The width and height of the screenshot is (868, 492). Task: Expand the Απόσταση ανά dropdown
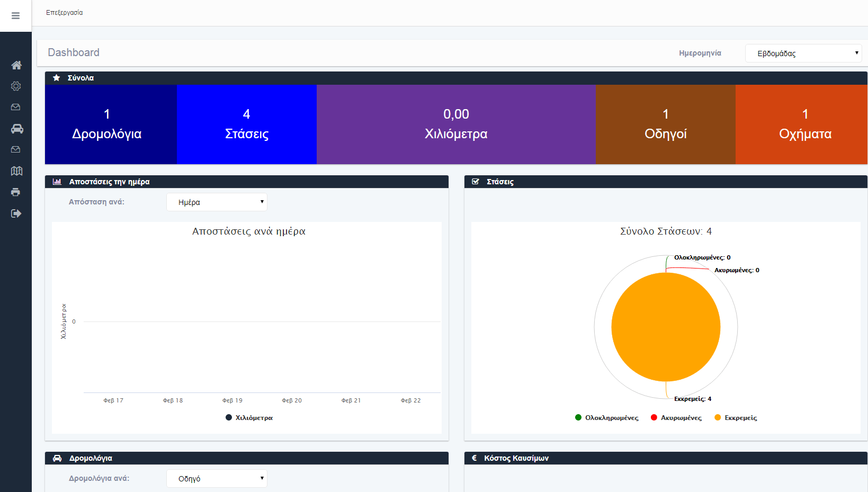pyautogui.click(x=217, y=202)
